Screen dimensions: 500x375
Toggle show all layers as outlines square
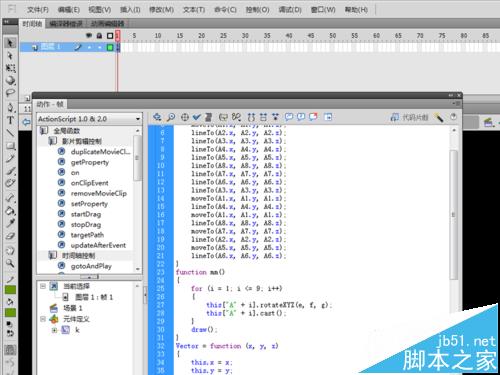tap(110, 35)
